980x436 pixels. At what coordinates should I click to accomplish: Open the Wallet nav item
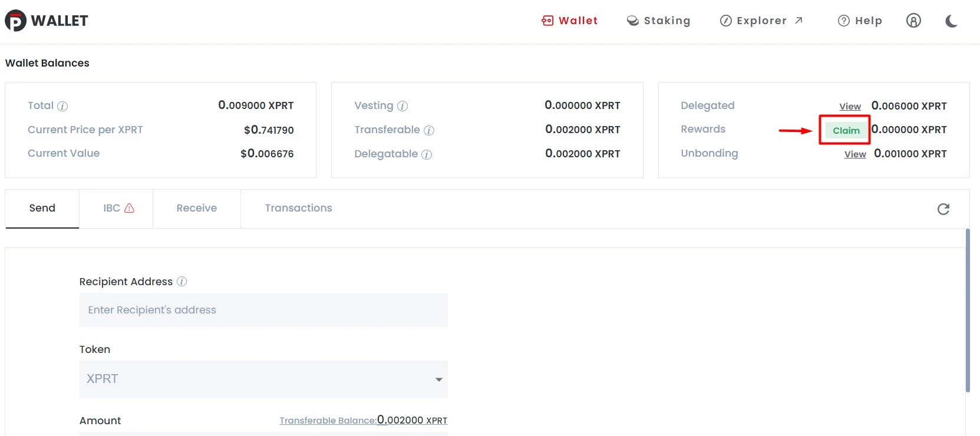tap(569, 21)
